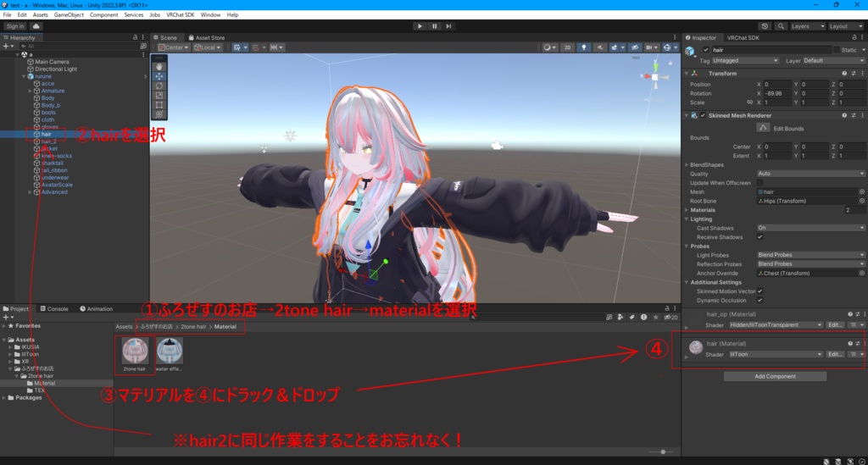This screenshot has width=868, height=465.
Task: Click the Edit Bounds button
Action: (763, 128)
